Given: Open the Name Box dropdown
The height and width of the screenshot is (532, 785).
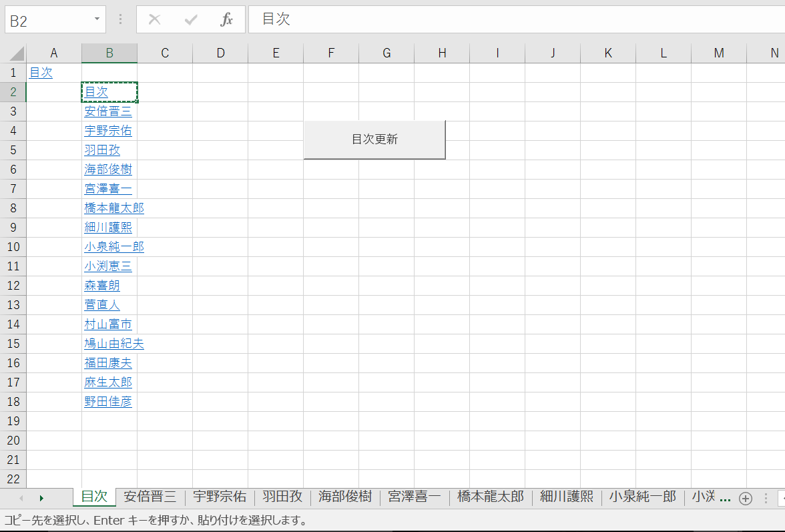Looking at the screenshot, I should 95,19.
